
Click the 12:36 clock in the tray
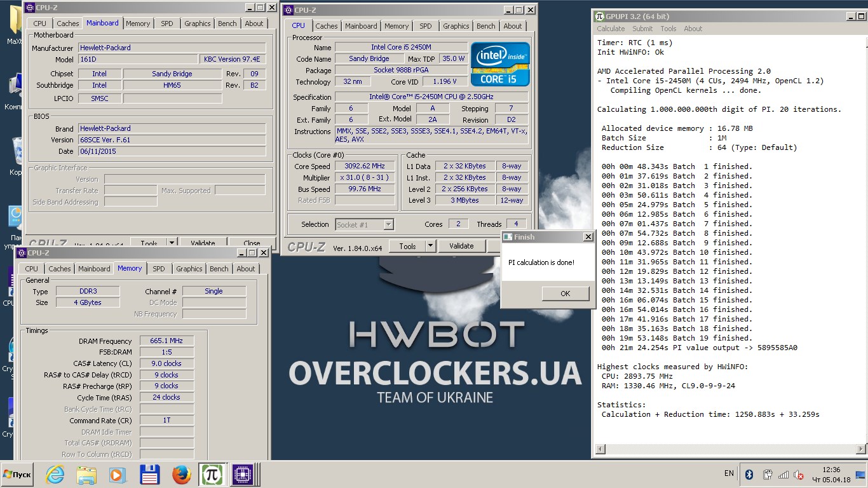pyautogui.click(x=831, y=470)
